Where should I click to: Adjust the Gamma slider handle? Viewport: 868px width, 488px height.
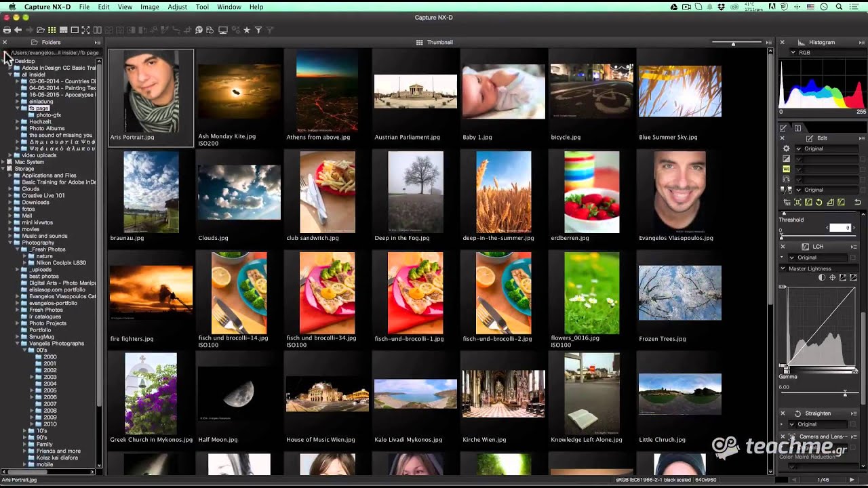845,394
